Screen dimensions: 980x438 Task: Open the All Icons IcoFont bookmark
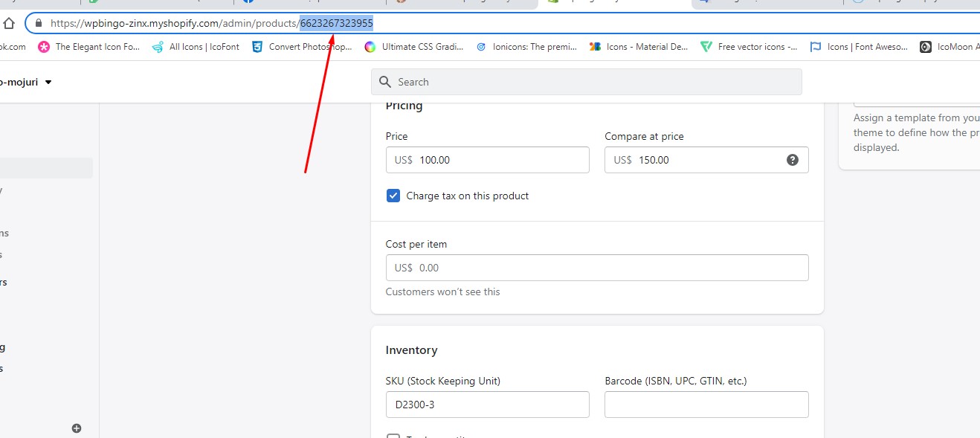pos(196,47)
